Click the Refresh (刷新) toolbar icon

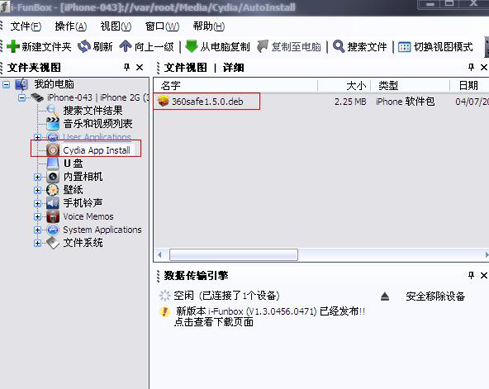point(84,46)
